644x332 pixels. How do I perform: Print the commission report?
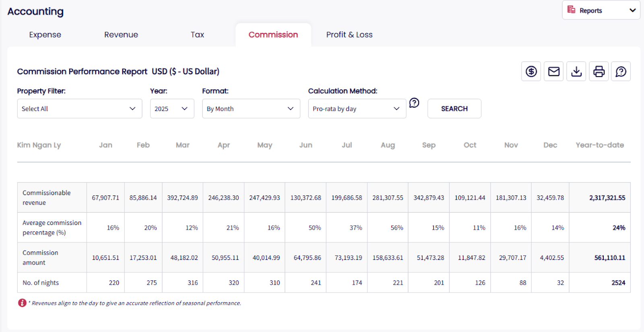tap(599, 71)
